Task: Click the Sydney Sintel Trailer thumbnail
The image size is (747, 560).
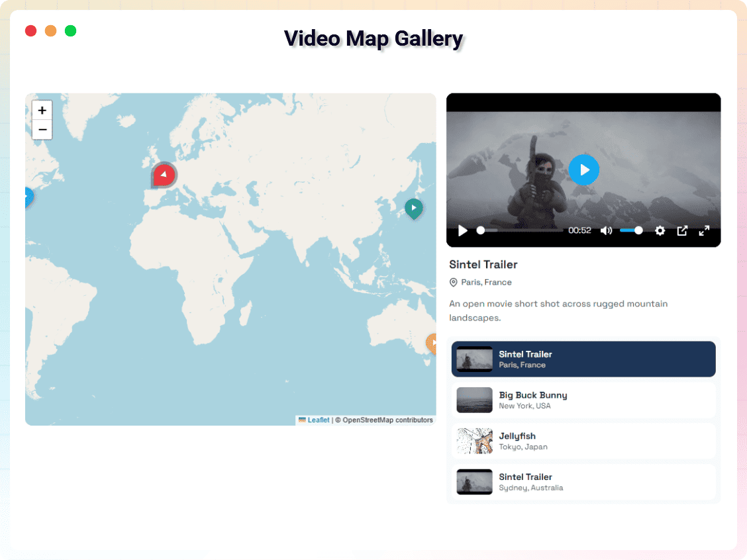Action: click(475, 482)
